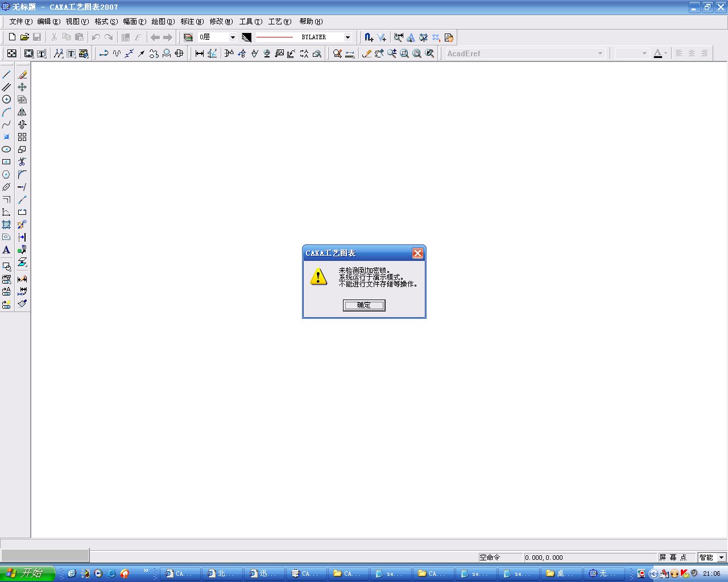Select the hatch fill tool

click(x=7, y=225)
